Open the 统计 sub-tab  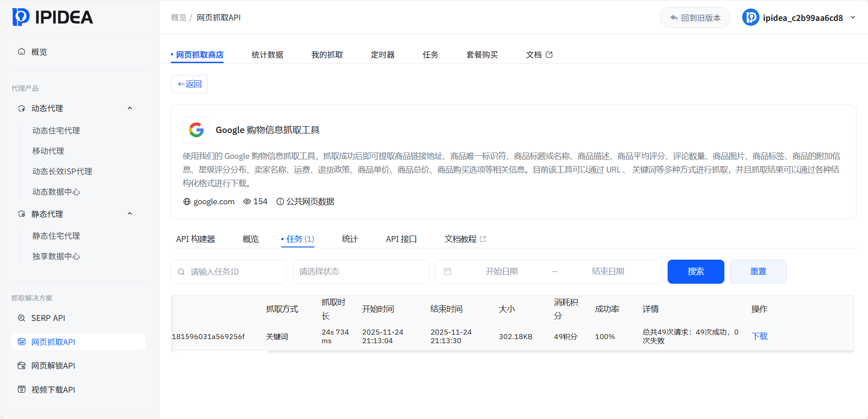(x=350, y=239)
